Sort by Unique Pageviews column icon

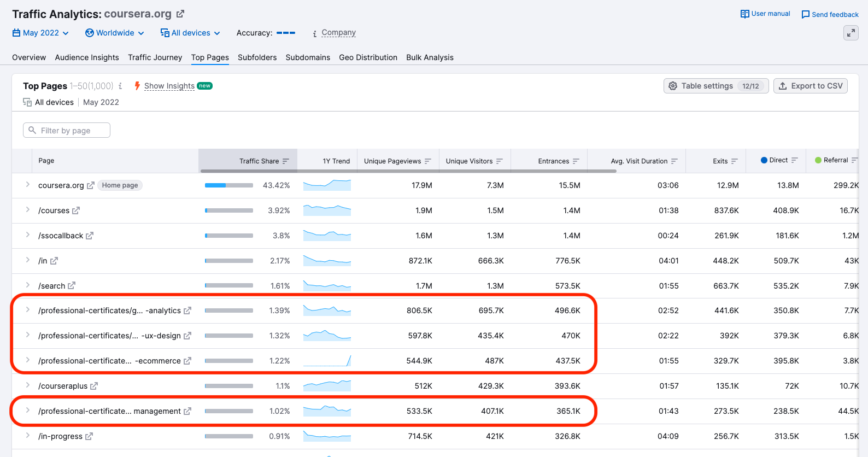pos(427,161)
